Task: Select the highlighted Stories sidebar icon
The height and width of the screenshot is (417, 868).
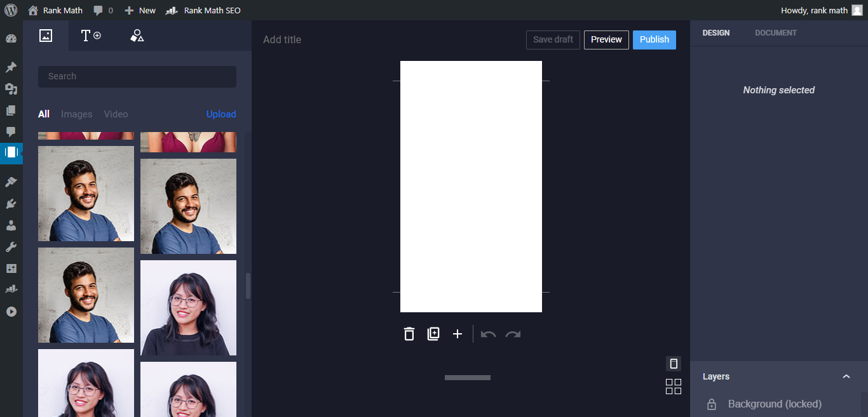Action: coord(11,152)
